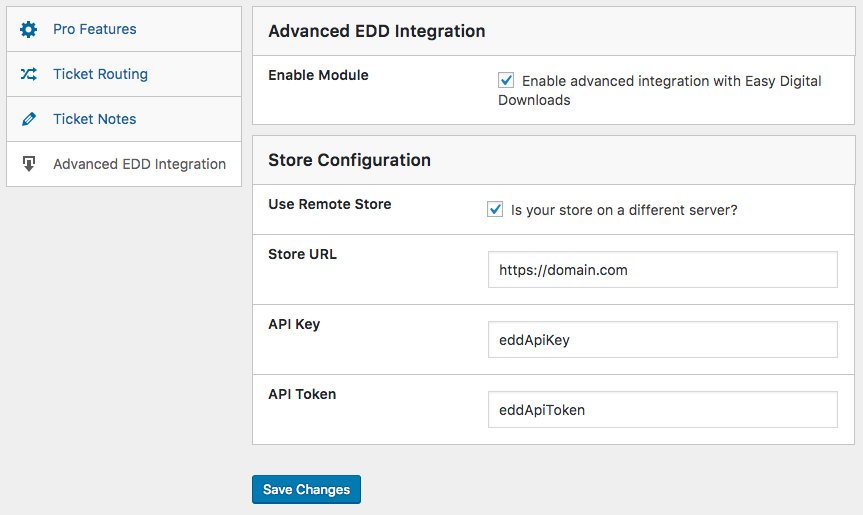The width and height of the screenshot is (863, 515).
Task: Click the Advanced EDD Integration panel heading
Action: click(376, 31)
